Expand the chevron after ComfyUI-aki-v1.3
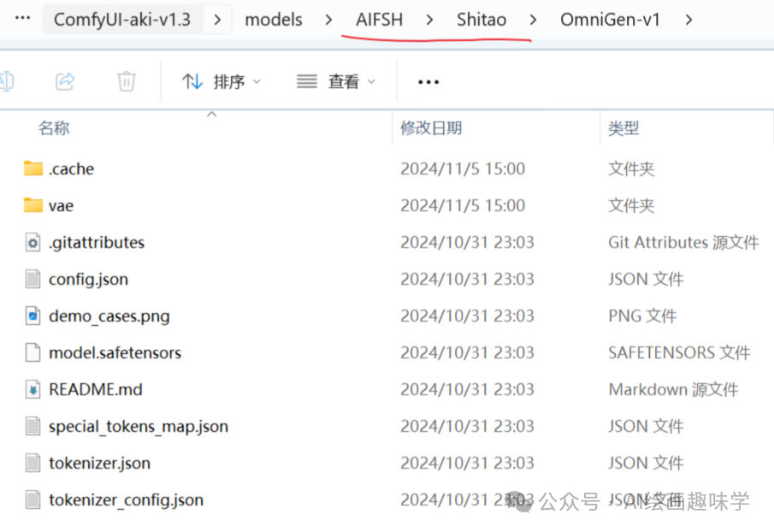The width and height of the screenshot is (774, 532). point(217,20)
